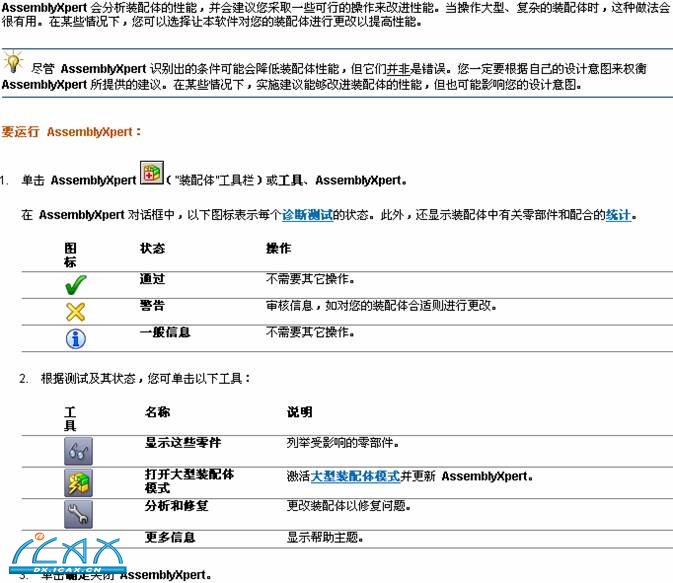Click the 状态 column header
This screenshot has height=583, width=673.
[x=152, y=248]
